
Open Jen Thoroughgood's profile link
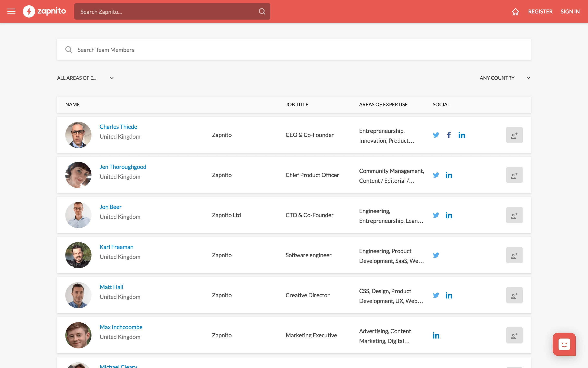[123, 167]
